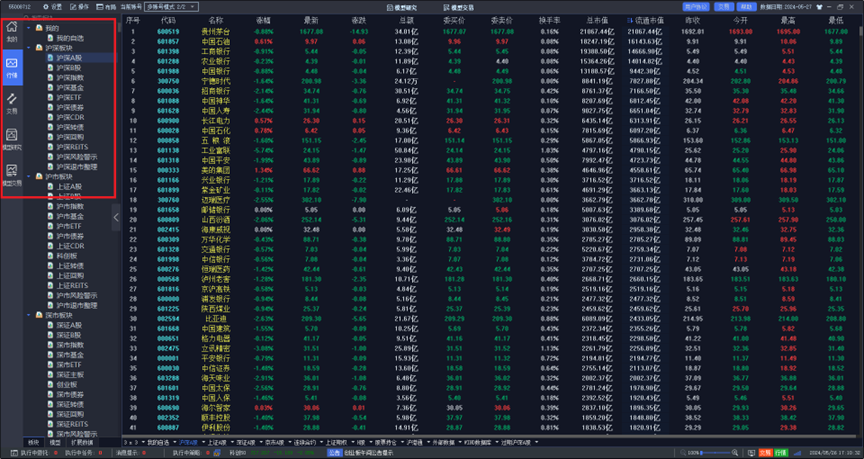Click the signal strength icon in the status bar
This screenshot has width=864, height=459.
coord(798,452)
